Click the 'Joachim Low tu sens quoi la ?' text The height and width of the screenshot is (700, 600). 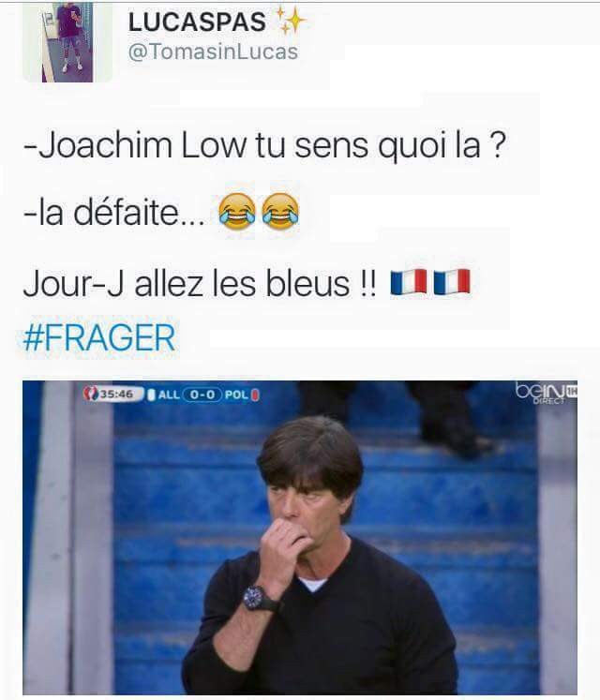[x=265, y=146]
